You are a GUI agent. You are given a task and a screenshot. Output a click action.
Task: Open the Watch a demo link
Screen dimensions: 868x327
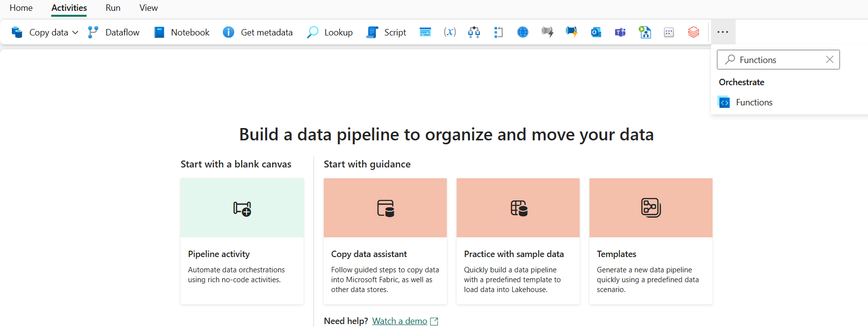pos(400,321)
